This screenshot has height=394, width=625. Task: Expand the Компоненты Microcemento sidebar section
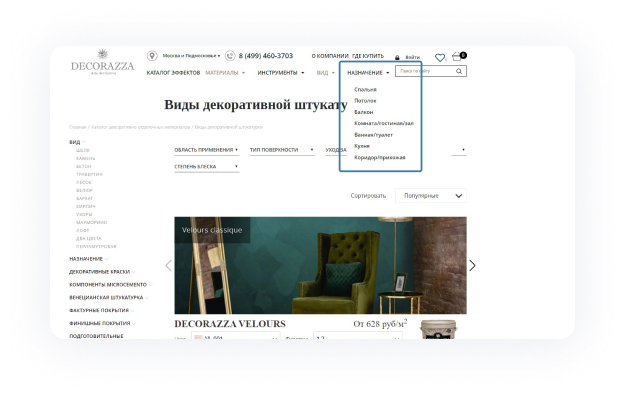111,285
